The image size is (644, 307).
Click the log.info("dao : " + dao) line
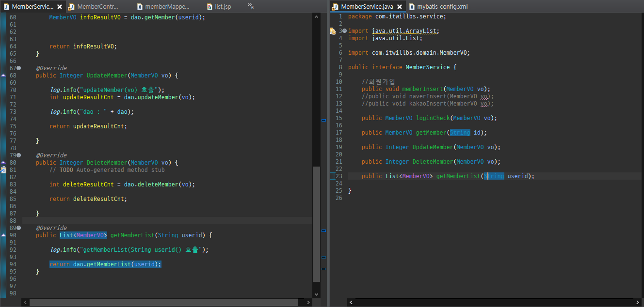92,112
